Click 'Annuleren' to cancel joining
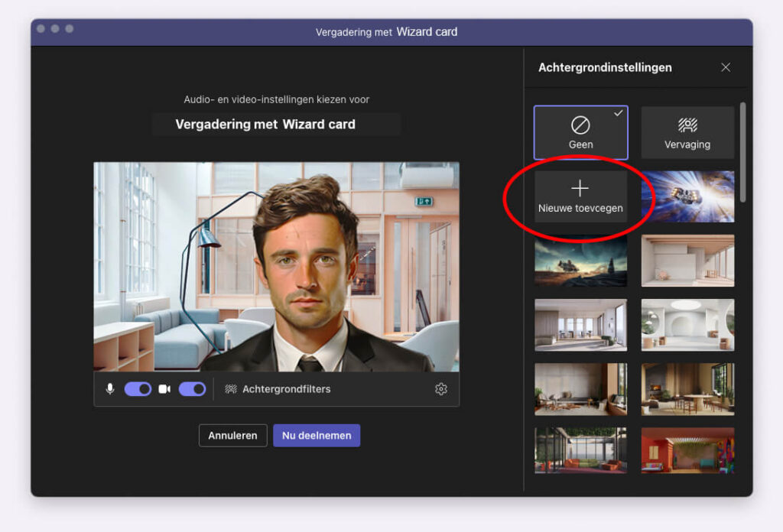Image resolution: width=783 pixels, height=532 pixels. coord(232,435)
